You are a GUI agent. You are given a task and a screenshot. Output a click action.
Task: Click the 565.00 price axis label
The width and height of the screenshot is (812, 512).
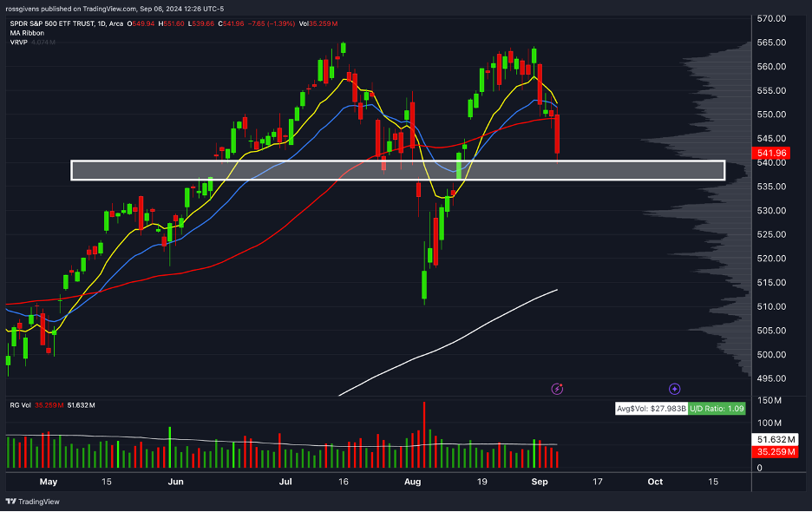pos(771,43)
